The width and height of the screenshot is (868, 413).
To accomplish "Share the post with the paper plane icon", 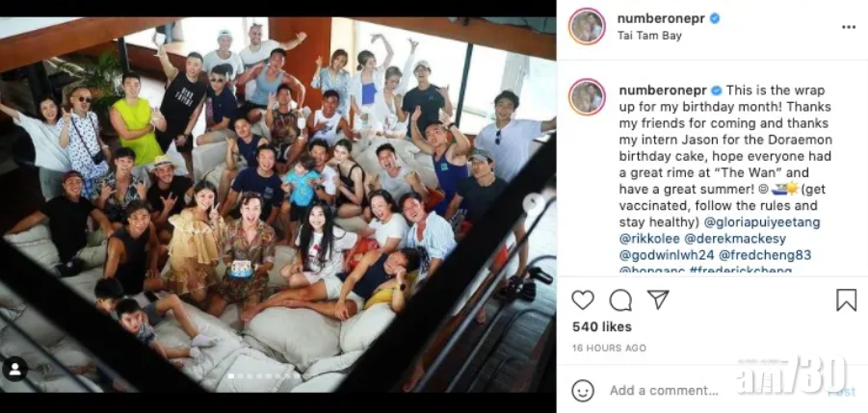I will point(658,299).
